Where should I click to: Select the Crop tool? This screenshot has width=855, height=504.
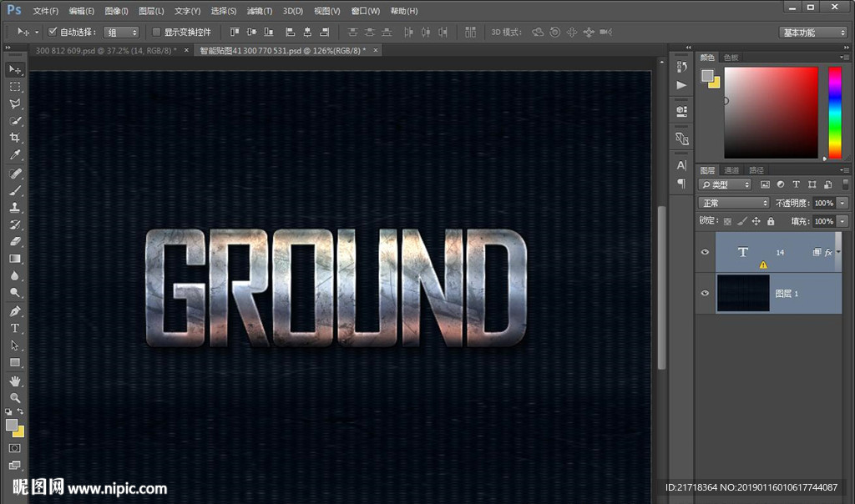[15, 139]
